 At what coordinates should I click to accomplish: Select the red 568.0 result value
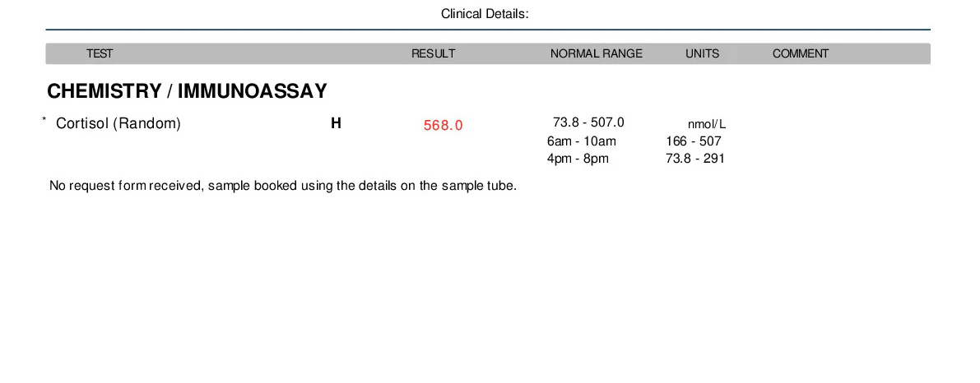[443, 126]
